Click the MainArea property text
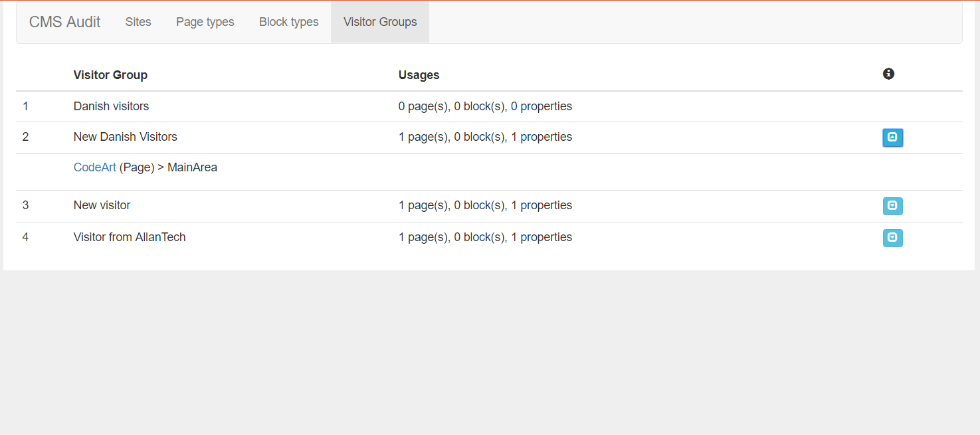 192,167
